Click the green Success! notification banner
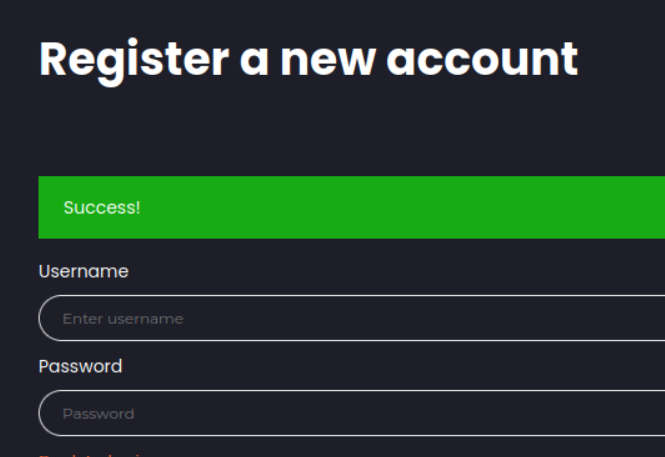665x457 pixels. pos(351,207)
